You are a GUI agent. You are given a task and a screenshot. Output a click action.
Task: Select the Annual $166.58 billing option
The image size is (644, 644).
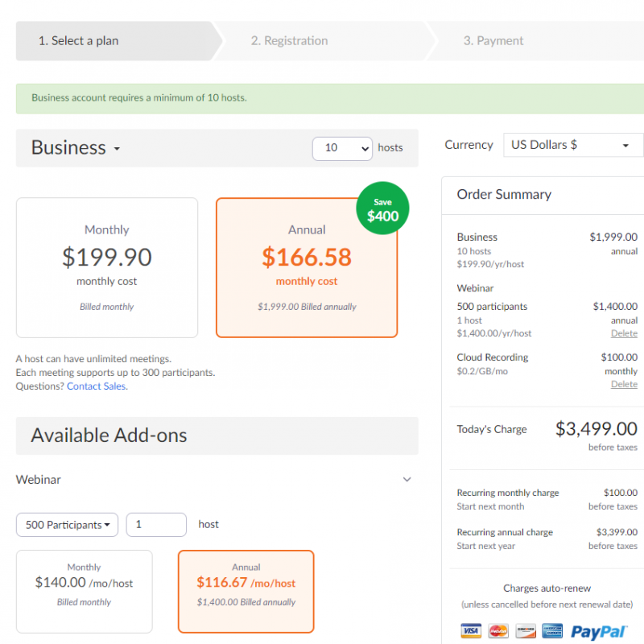307,268
